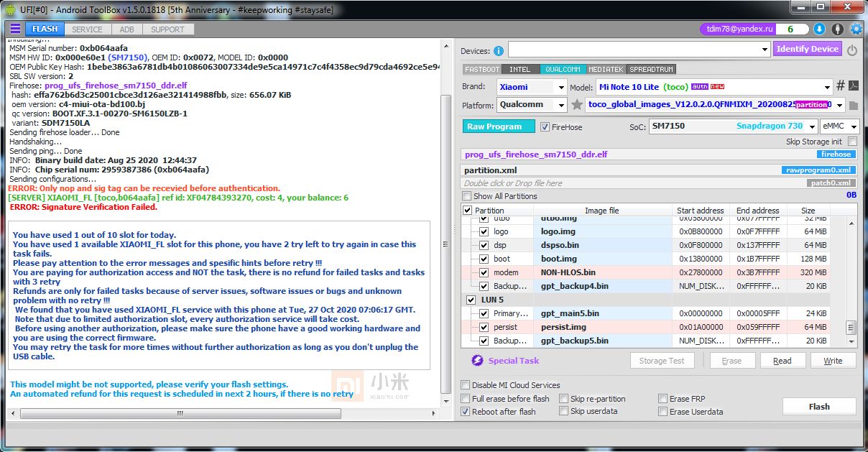Select the INTEL mode tab
This screenshot has height=452, width=868.
(520, 70)
